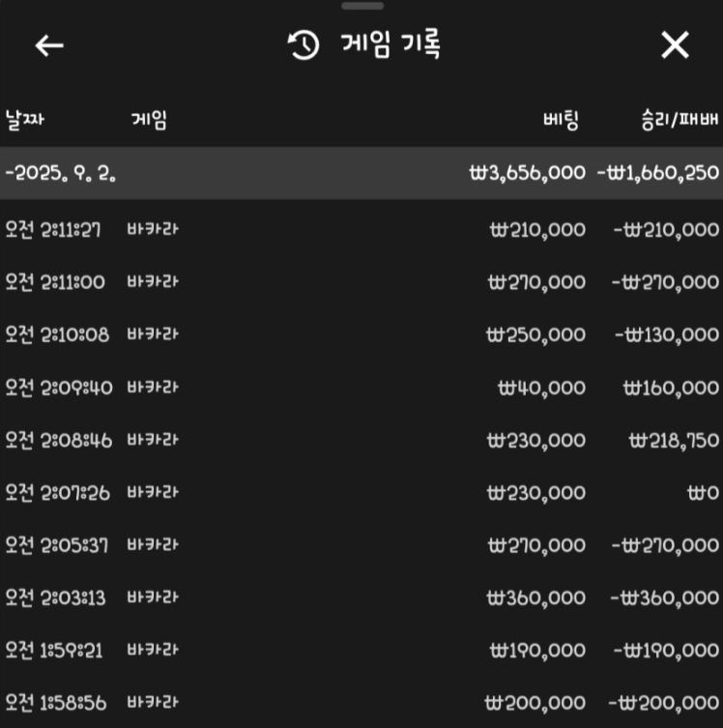Screen dimensions: 723x728
Task: Select the 오전 2:05:37 baccarat row
Action: [x=361, y=544]
